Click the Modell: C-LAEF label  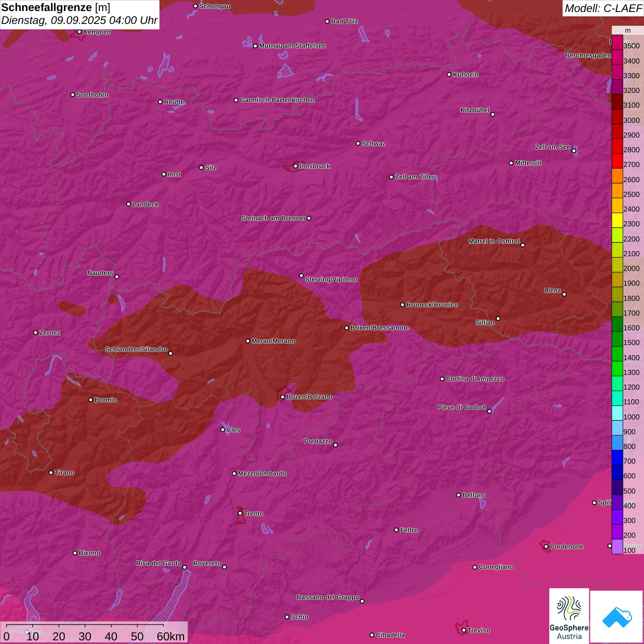coord(603,8)
